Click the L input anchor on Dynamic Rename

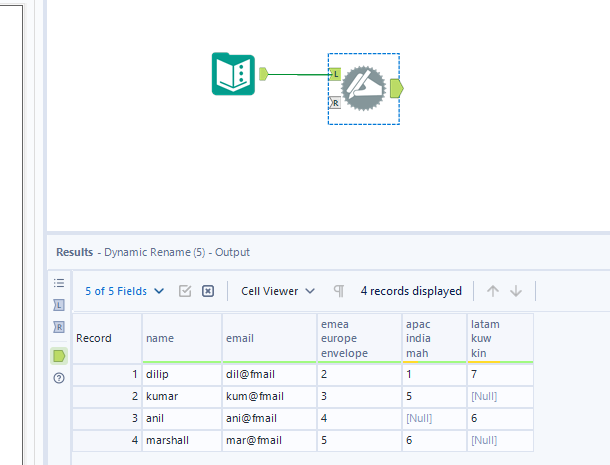click(335, 73)
